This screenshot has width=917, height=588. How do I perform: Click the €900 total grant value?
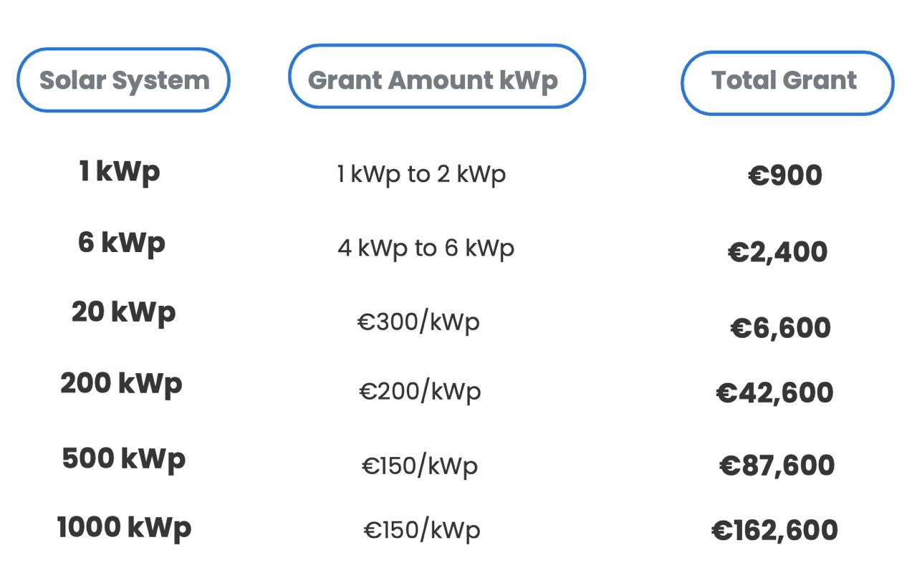(785, 176)
